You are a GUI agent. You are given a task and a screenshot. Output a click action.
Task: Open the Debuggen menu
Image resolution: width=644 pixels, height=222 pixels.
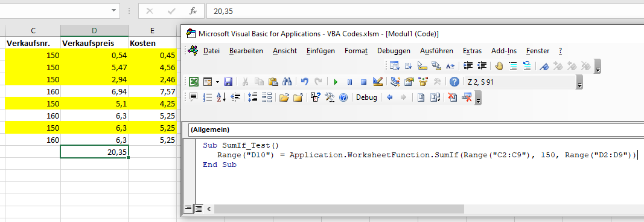pyautogui.click(x=394, y=51)
